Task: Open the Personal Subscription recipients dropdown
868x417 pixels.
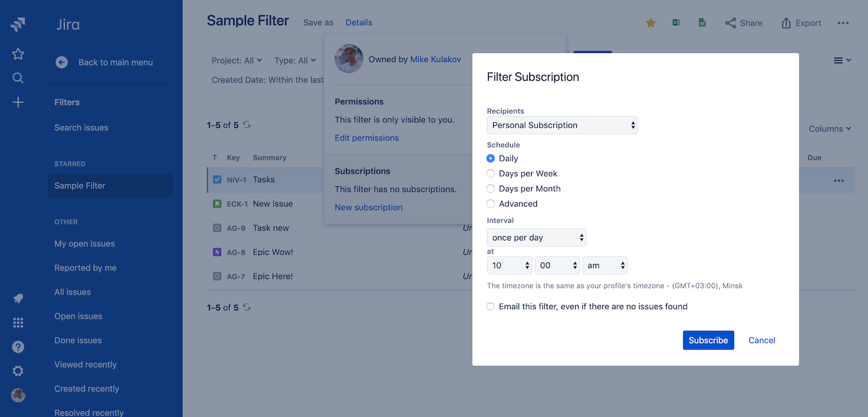Action: pos(562,125)
